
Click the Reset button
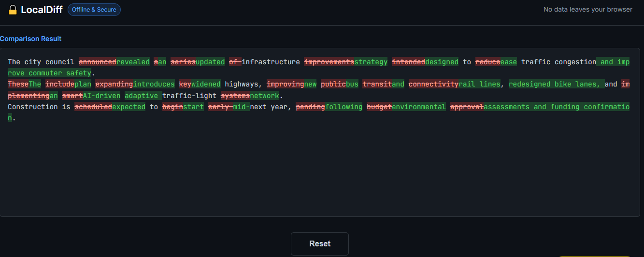pos(320,244)
